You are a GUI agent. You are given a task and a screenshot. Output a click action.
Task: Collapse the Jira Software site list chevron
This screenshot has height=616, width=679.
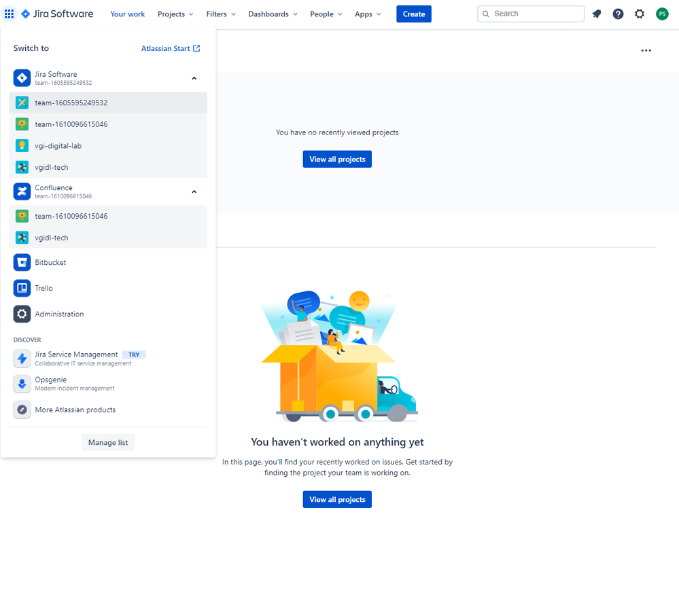(x=194, y=78)
